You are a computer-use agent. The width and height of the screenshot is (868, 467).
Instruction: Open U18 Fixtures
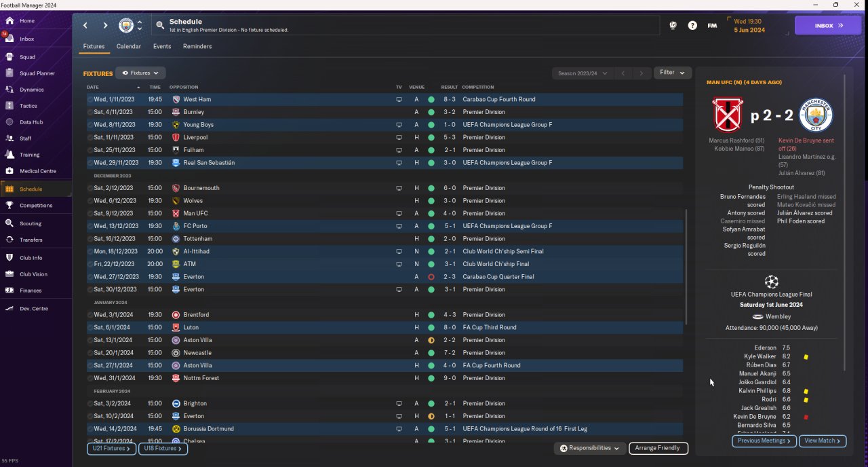coord(163,449)
